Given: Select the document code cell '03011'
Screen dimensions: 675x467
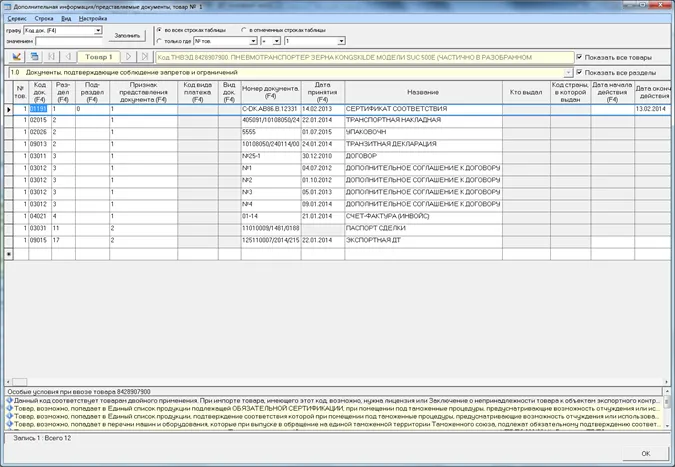Looking at the screenshot, I should [x=40, y=156].
